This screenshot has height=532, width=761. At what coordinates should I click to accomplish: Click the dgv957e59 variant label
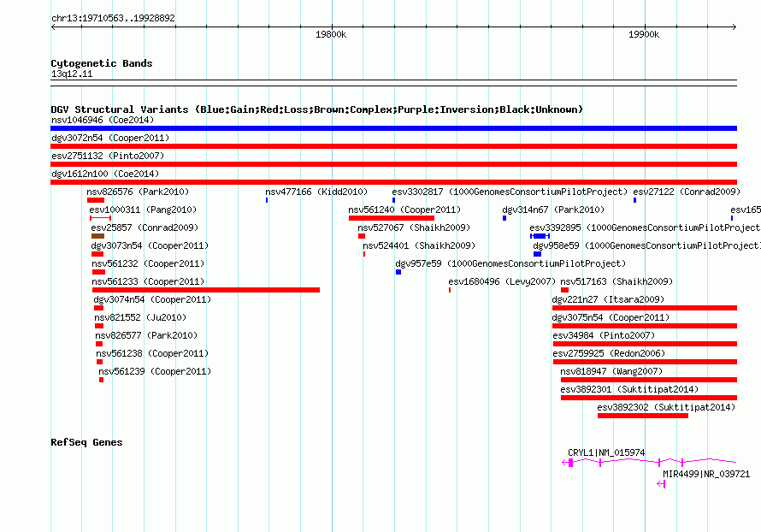point(510,263)
